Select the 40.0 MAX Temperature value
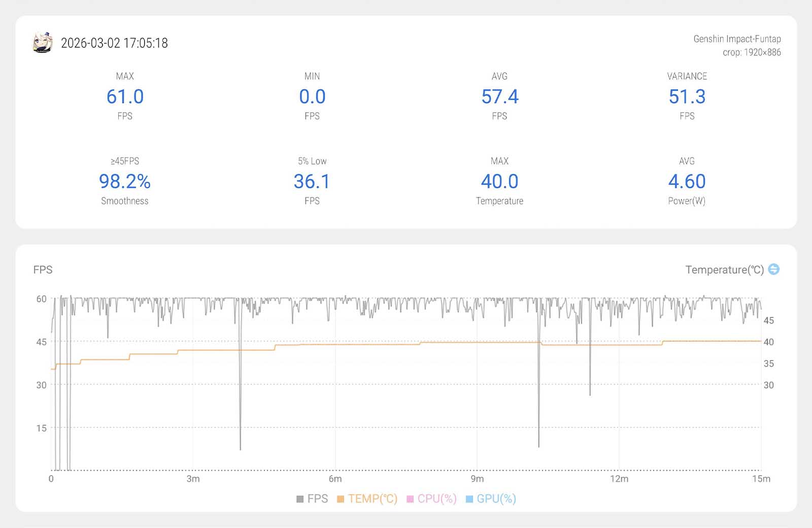The image size is (812, 528). pos(499,181)
